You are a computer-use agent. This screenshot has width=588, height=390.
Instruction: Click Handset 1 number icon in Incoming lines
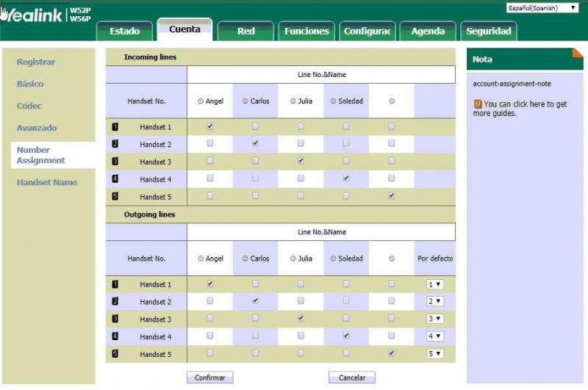click(x=115, y=127)
